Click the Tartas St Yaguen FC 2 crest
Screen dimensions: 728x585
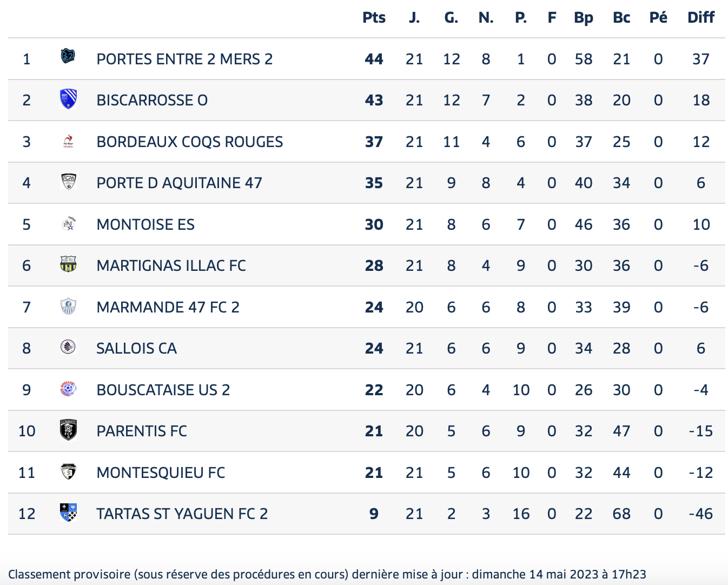pyautogui.click(x=68, y=513)
